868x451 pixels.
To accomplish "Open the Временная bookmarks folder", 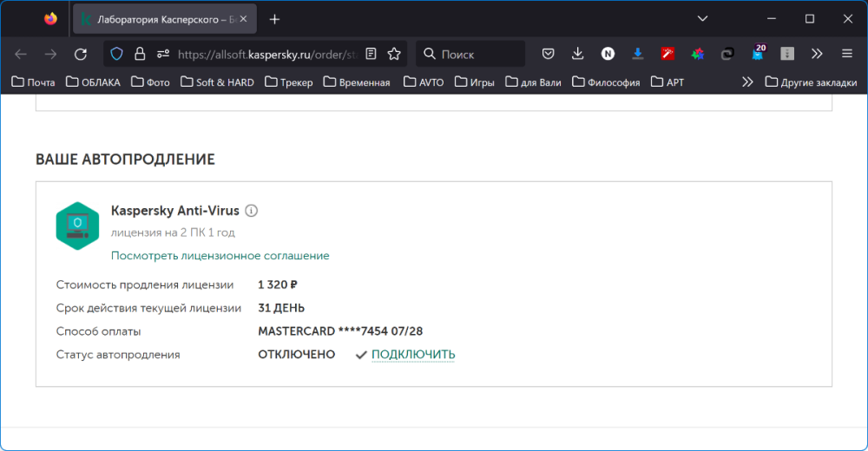I will click(x=357, y=82).
